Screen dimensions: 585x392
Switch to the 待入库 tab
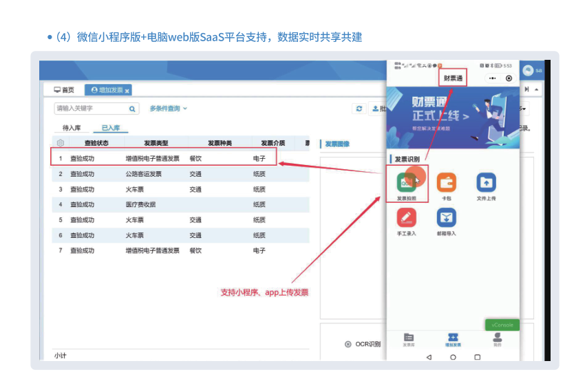tap(72, 128)
